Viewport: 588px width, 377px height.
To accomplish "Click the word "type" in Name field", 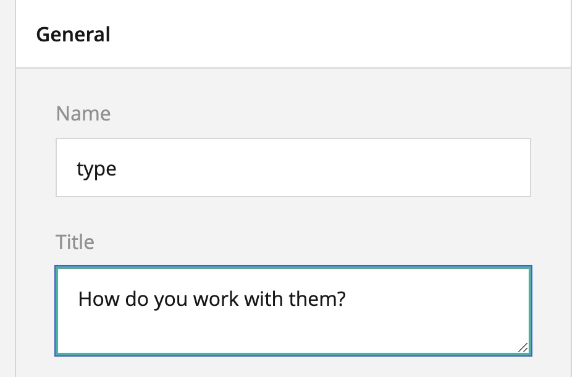I will (x=96, y=169).
